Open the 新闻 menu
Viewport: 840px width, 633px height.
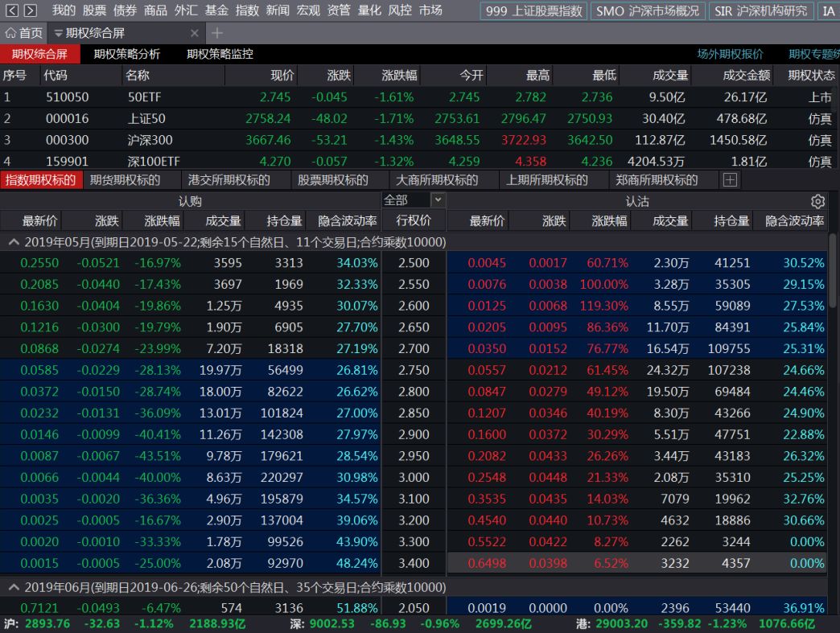click(x=278, y=10)
